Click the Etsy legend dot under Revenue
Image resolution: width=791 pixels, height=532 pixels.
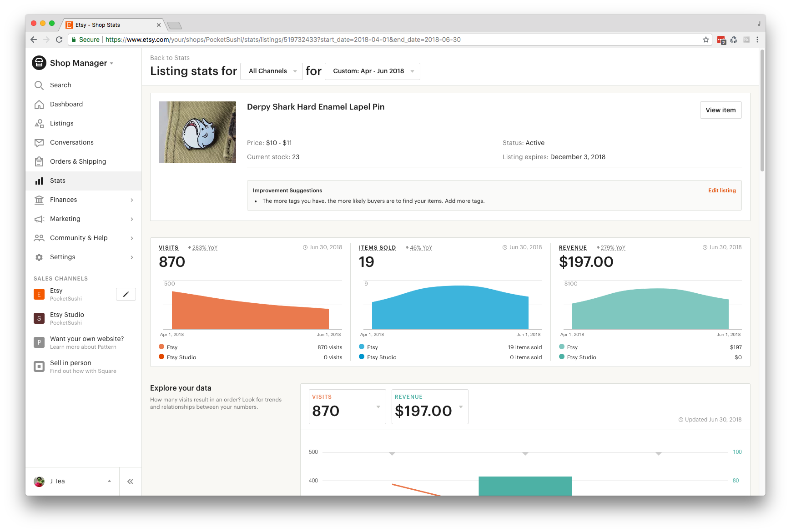562,347
